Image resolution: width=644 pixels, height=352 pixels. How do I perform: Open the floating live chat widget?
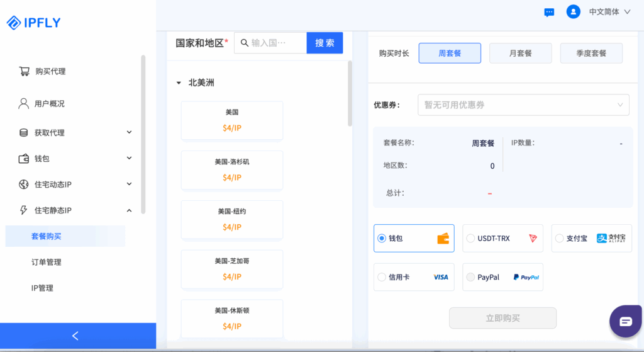626,321
